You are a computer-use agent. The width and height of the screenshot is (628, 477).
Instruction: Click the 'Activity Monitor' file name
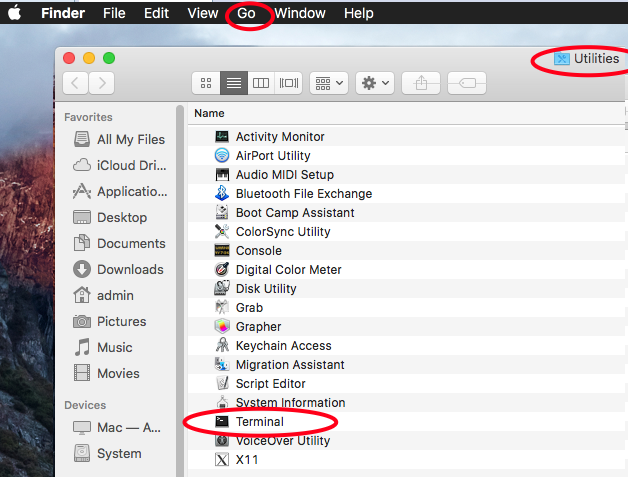coord(280,137)
